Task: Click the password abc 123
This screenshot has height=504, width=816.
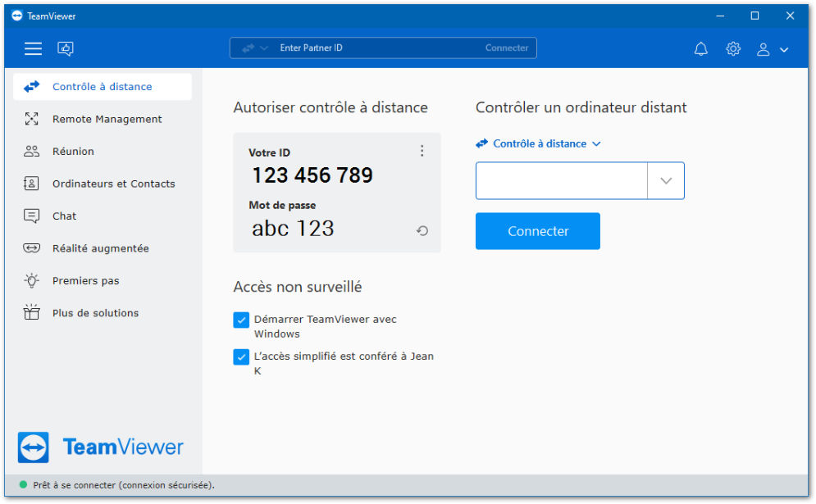Action: [293, 229]
